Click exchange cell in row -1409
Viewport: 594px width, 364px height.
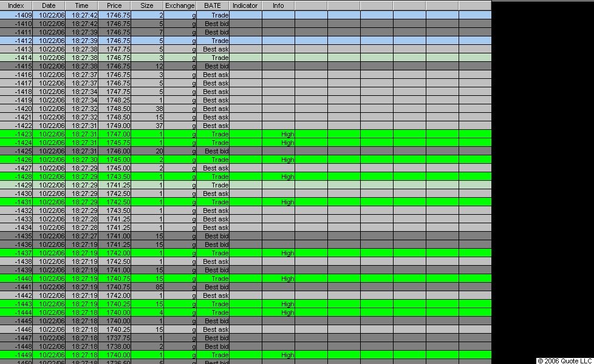180,15
